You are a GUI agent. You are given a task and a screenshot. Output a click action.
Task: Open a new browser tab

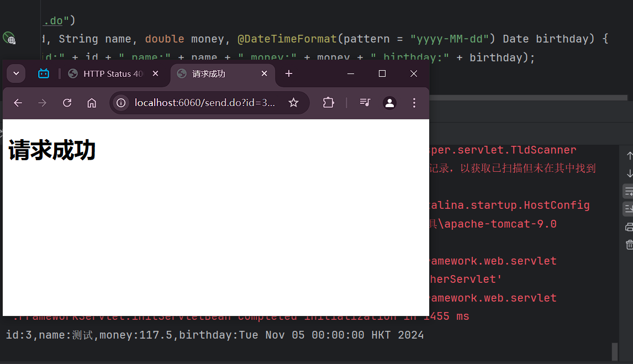click(288, 73)
